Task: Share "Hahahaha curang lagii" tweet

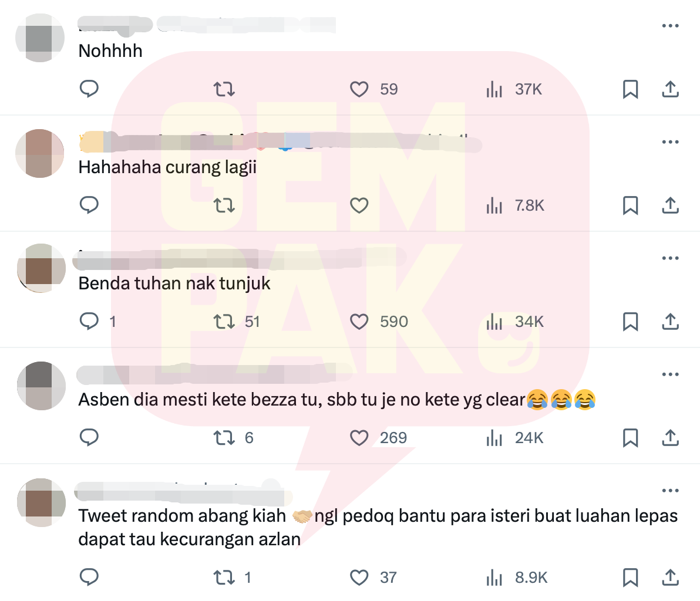Action: [670, 205]
